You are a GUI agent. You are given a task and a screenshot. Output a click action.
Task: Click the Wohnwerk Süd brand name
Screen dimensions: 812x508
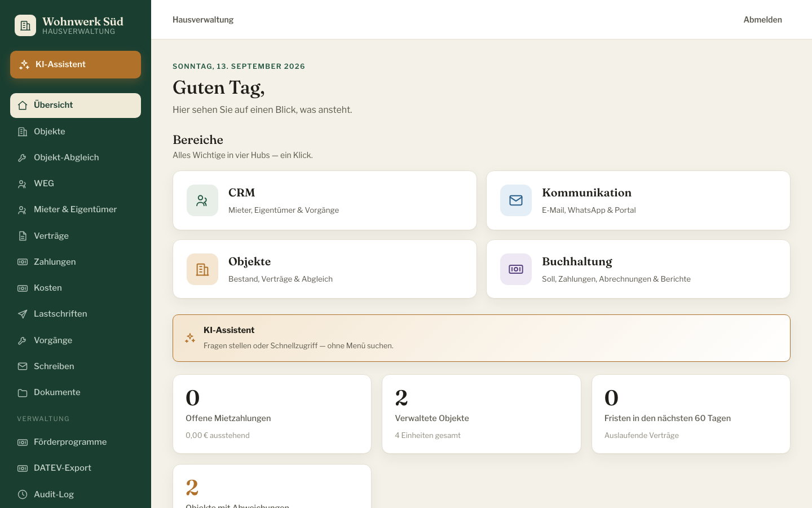83,21
